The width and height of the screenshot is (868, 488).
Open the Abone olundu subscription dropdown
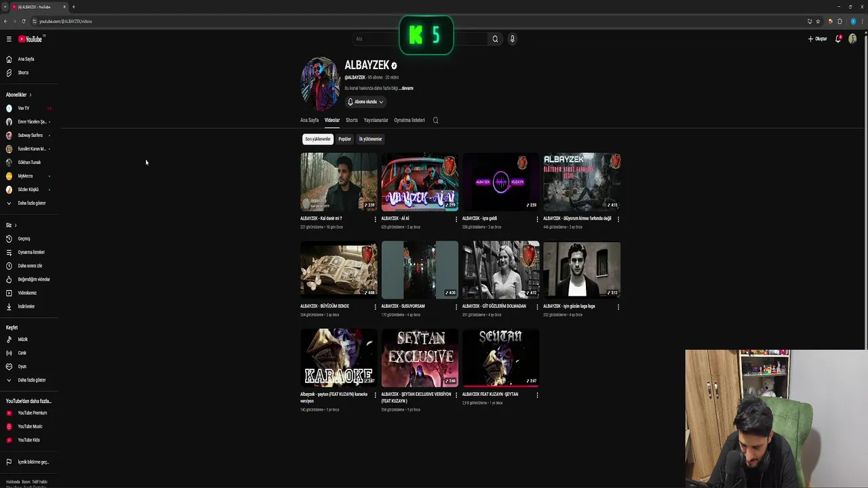[x=366, y=102]
